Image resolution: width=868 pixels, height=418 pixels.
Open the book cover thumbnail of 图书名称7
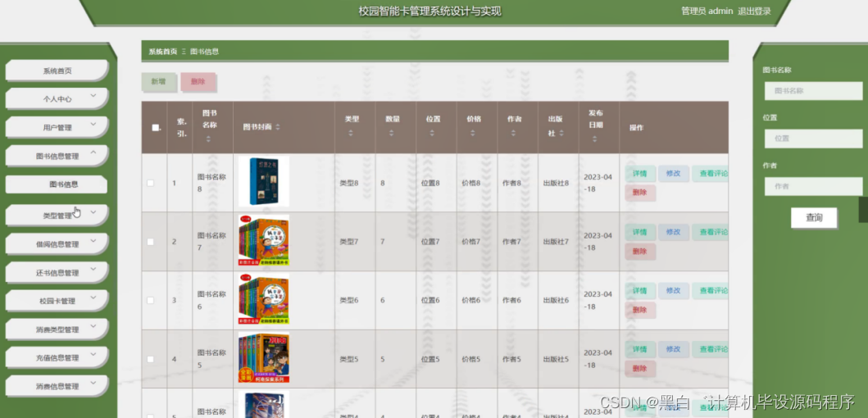tap(263, 240)
